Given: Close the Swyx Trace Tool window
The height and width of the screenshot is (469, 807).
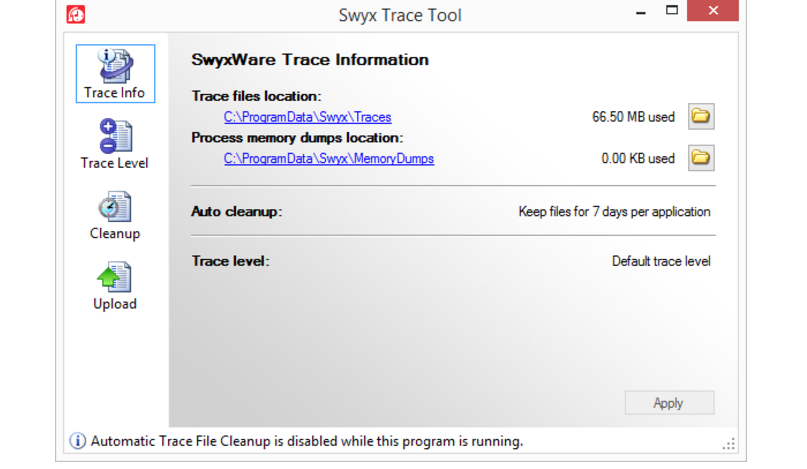Looking at the screenshot, I should 714,12.
